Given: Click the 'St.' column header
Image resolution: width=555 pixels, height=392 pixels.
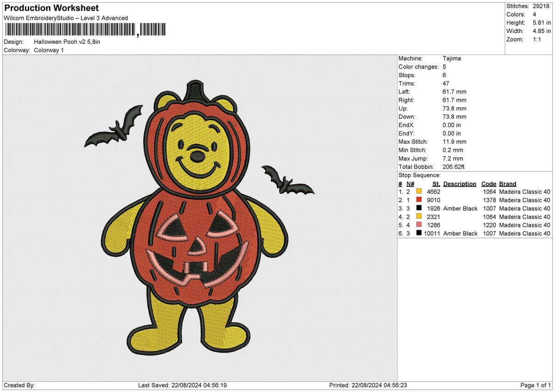Looking at the screenshot, I should pyautogui.click(x=436, y=184).
